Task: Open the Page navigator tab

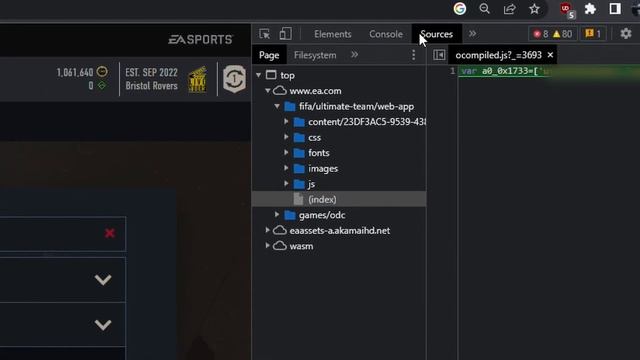Action: click(269, 55)
